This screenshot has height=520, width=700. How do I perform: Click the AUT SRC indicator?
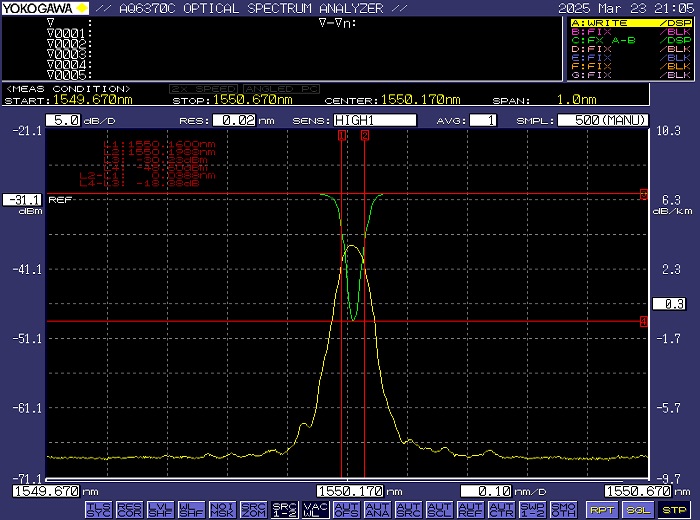coord(408,509)
